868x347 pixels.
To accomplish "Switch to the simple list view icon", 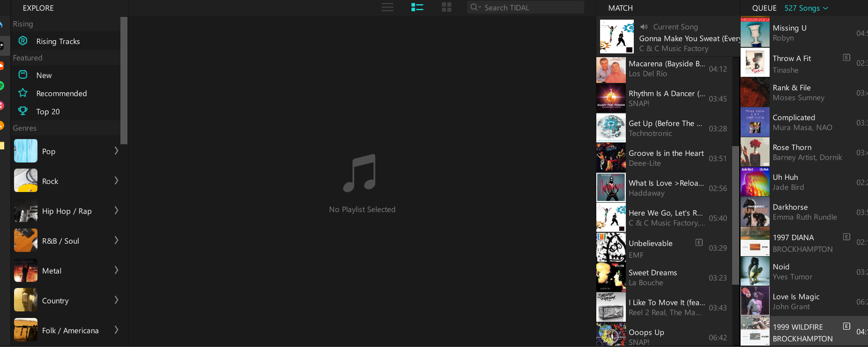I will point(387,7).
